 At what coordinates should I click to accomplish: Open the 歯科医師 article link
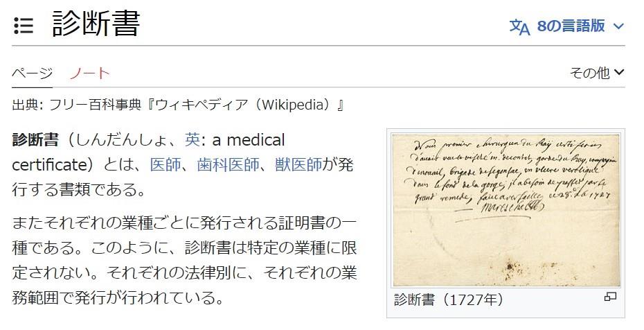click(228, 165)
